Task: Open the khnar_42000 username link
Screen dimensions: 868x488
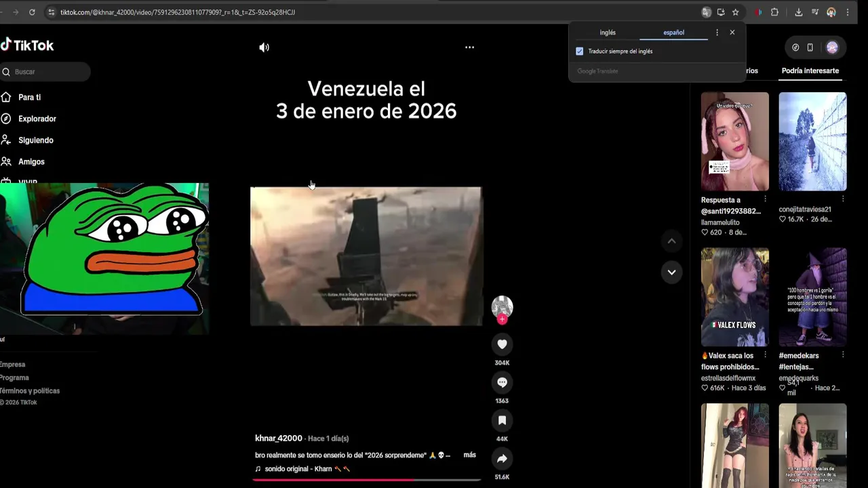Action: [x=278, y=439]
